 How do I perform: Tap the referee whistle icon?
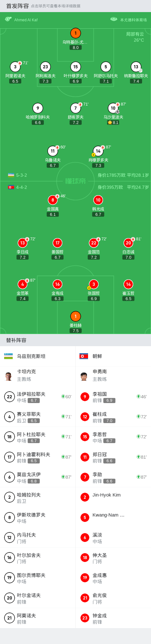pyautogui.click(x=8, y=19)
